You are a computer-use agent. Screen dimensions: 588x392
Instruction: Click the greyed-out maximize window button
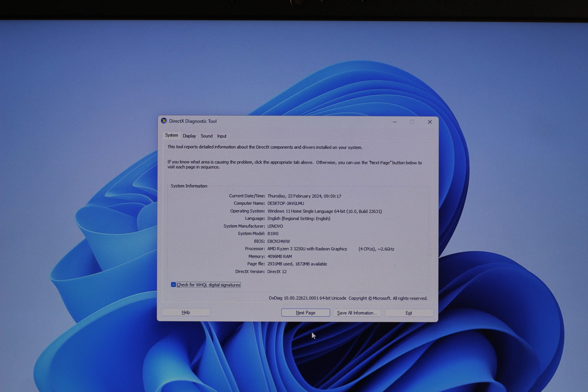(412, 122)
